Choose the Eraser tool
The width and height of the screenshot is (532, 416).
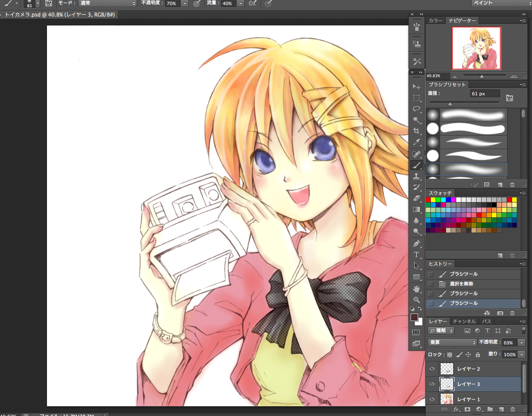coord(416,198)
